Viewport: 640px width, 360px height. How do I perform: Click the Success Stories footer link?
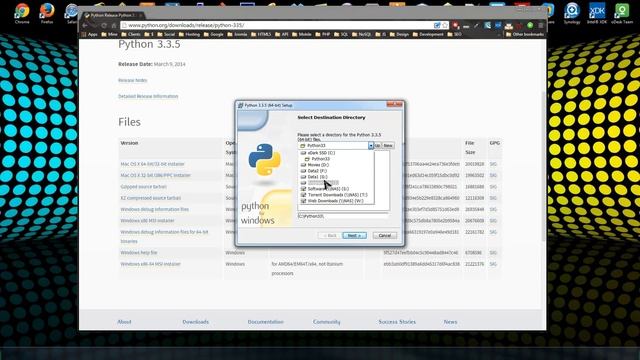tap(397, 322)
